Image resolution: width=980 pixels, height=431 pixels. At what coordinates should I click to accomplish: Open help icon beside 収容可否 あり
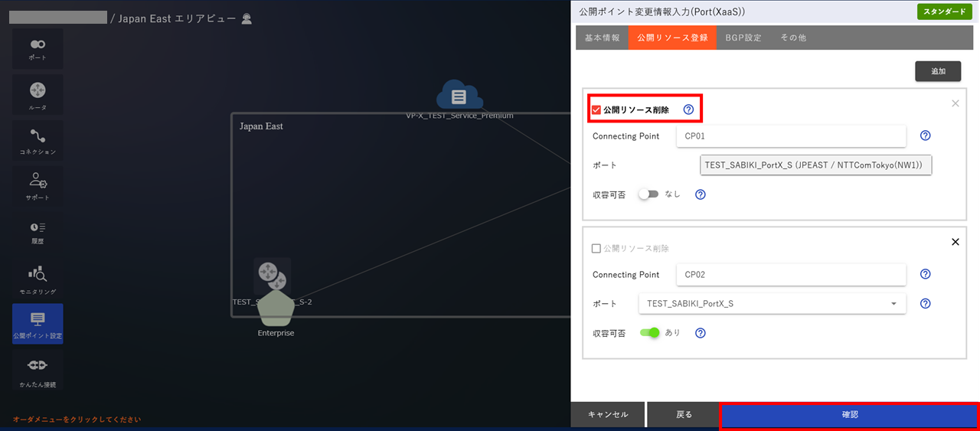coord(700,333)
